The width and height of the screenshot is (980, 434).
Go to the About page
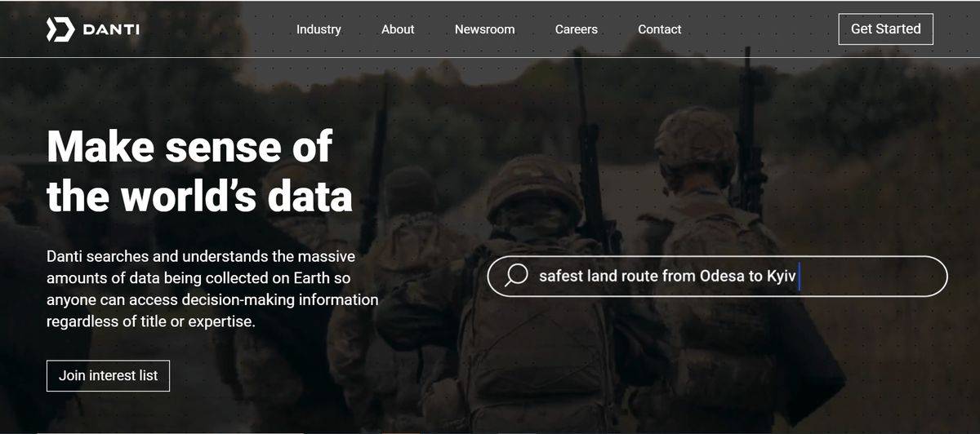click(x=398, y=29)
